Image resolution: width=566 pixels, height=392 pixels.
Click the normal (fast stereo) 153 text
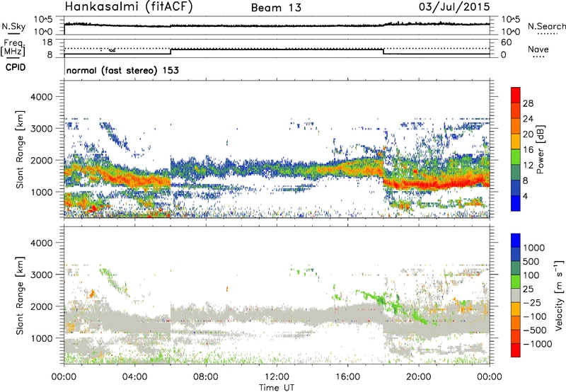[x=122, y=70]
